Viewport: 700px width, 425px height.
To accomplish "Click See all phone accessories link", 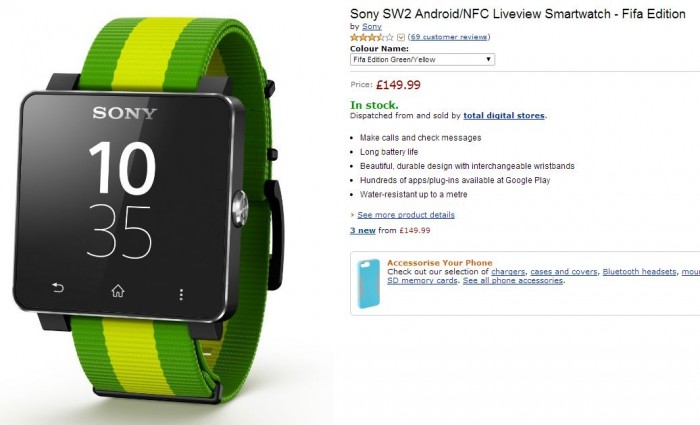I will [513, 281].
